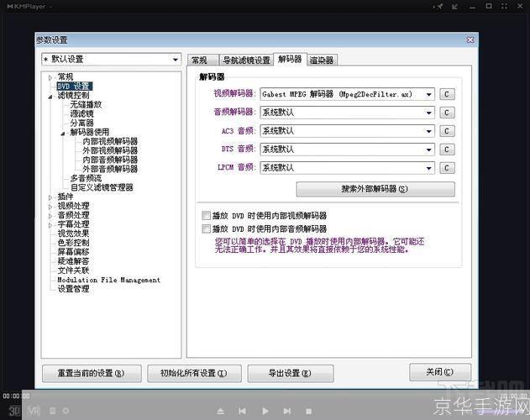Open the 音频解码器 dropdown
The image size is (530, 420).
(x=347, y=113)
